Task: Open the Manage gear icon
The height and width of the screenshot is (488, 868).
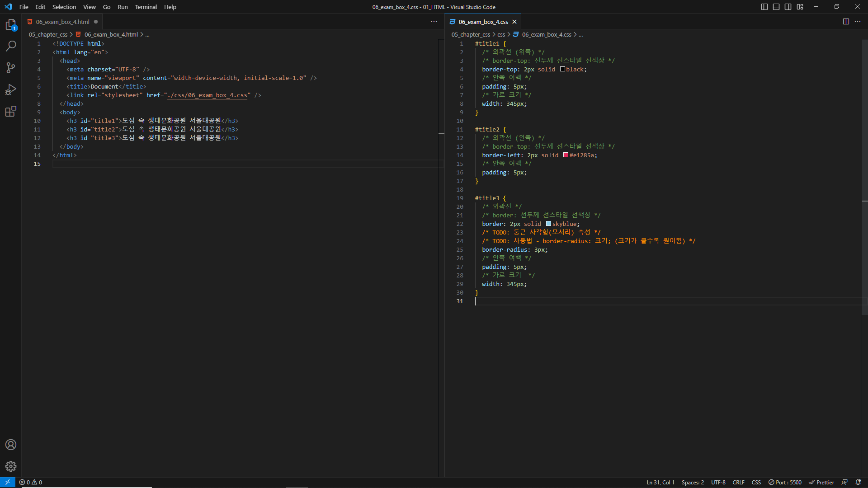Action: click(x=11, y=466)
